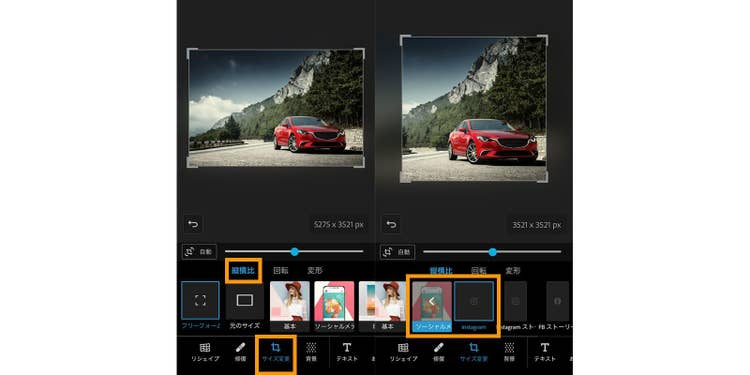Screen dimensions: 750x375
Task: Tap the undo arrow in the left screen
Action: (193, 224)
